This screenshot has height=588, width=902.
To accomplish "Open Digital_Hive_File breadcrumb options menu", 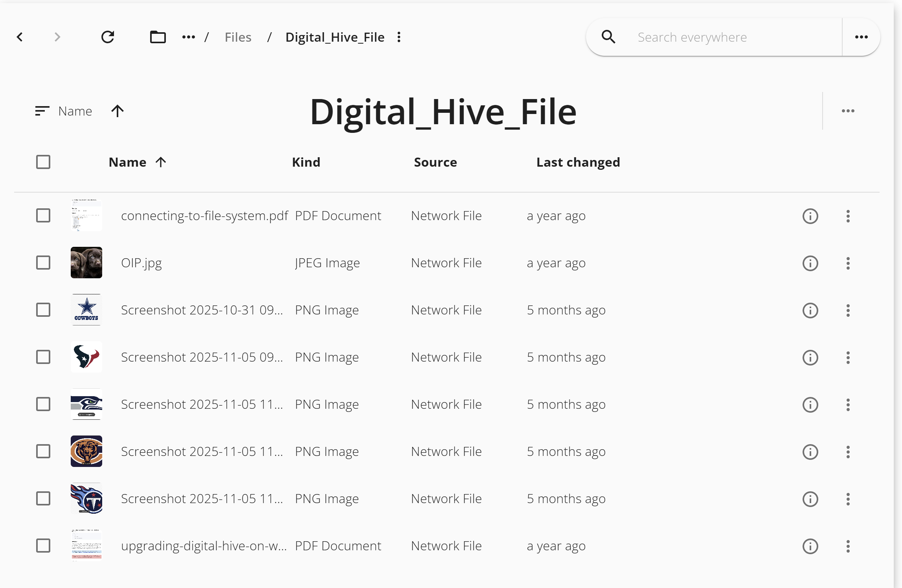I will pos(399,37).
